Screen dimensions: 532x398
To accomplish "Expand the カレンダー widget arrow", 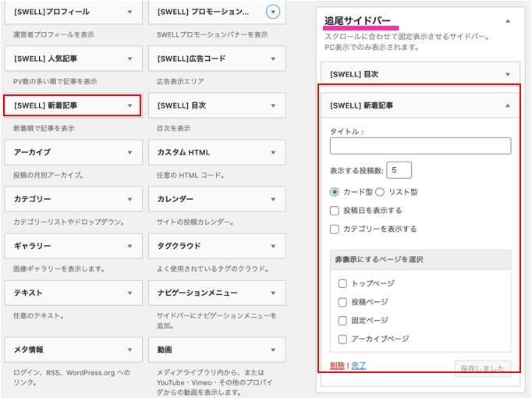I will 273,200.
